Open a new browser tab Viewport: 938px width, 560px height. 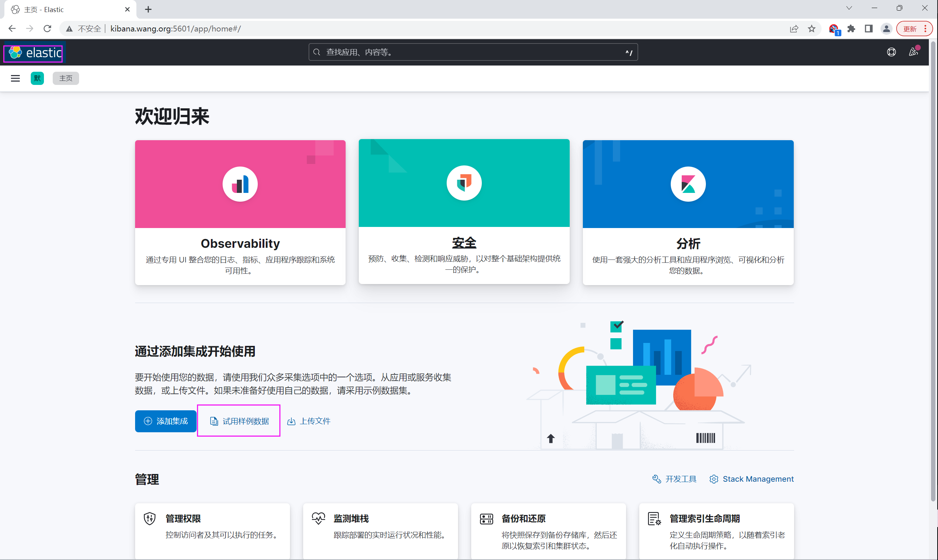(x=148, y=10)
